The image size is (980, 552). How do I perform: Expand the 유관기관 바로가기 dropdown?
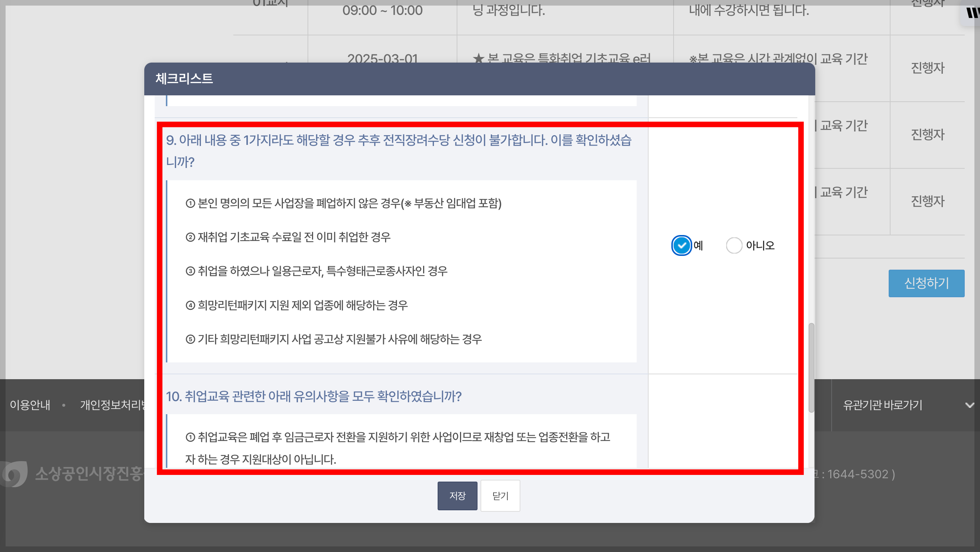pos(883,405)
